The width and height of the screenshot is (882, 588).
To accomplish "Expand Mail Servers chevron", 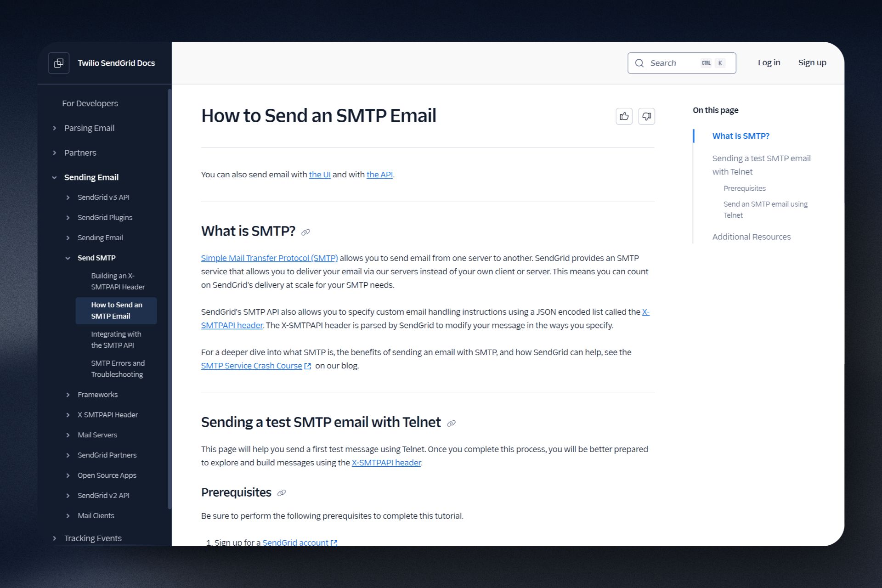I will [68, 435].
